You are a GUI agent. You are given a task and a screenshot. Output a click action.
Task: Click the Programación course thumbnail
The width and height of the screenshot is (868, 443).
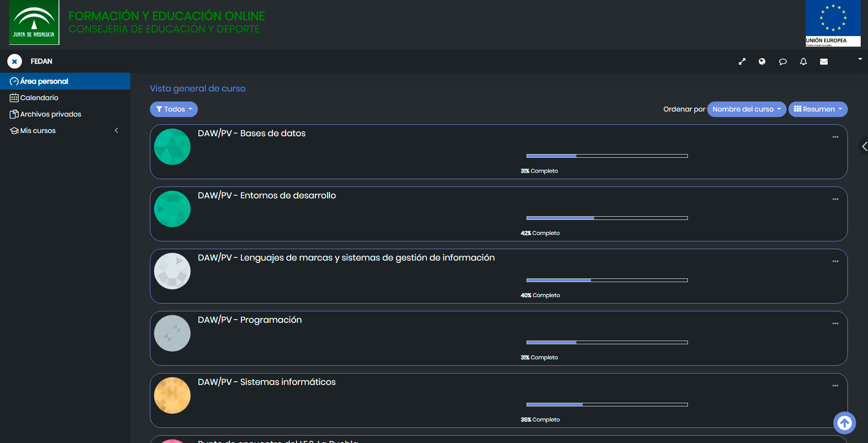[172, 333]
